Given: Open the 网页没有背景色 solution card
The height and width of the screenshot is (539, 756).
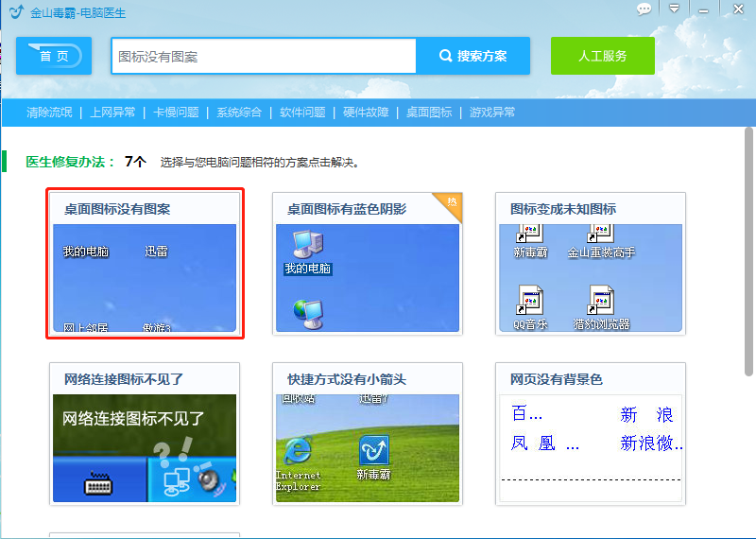Looking at the screenshot, I should pyautogui.click(x=591, y=434).
